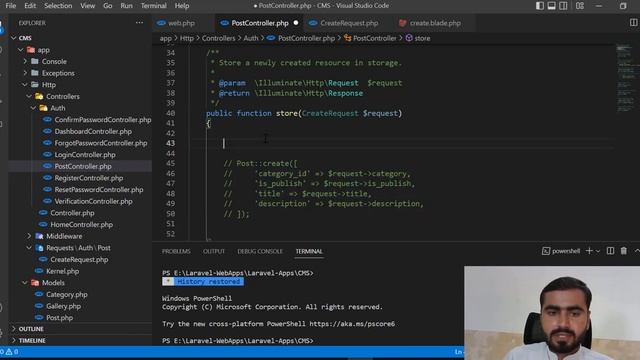Click the editor minimap
Viewport: 640px width, 360px height.
(626, 78)
